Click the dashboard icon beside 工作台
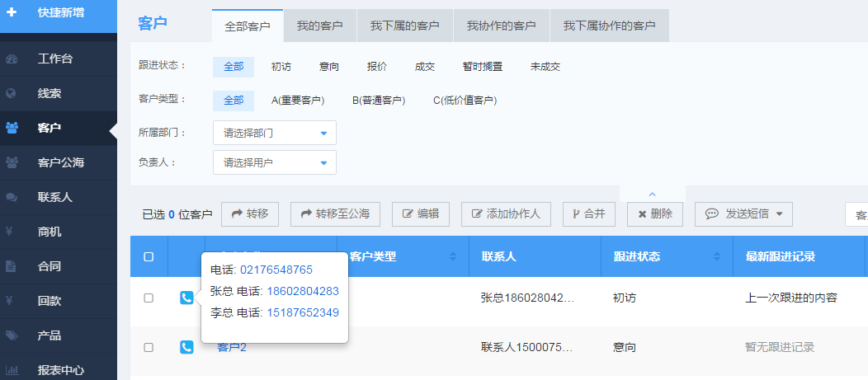The width and height of the screenshot is (868, 380). 12,59
